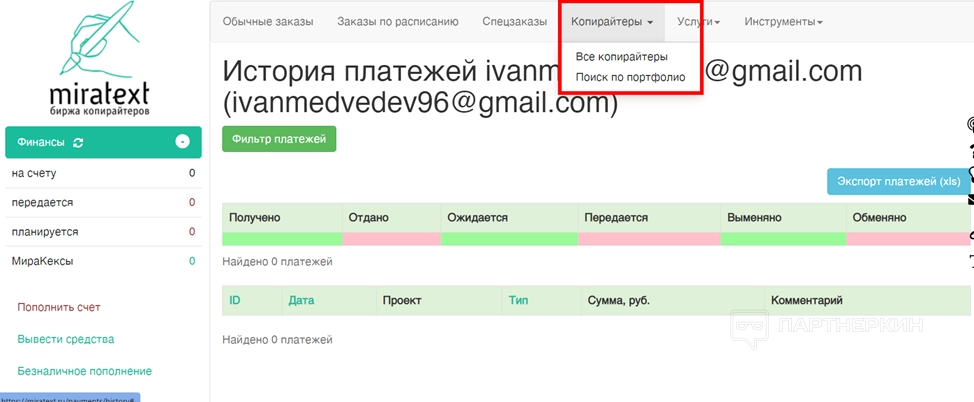Sort payments by the Дата column
This screenshot has height=402, width=974.
click(x=301, y=300)
